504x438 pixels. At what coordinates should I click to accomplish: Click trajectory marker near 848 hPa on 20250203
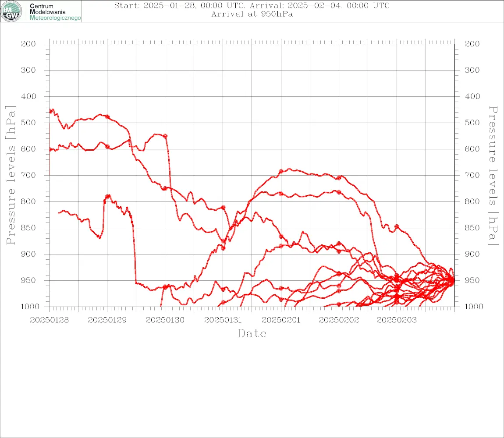click(397, 227)
